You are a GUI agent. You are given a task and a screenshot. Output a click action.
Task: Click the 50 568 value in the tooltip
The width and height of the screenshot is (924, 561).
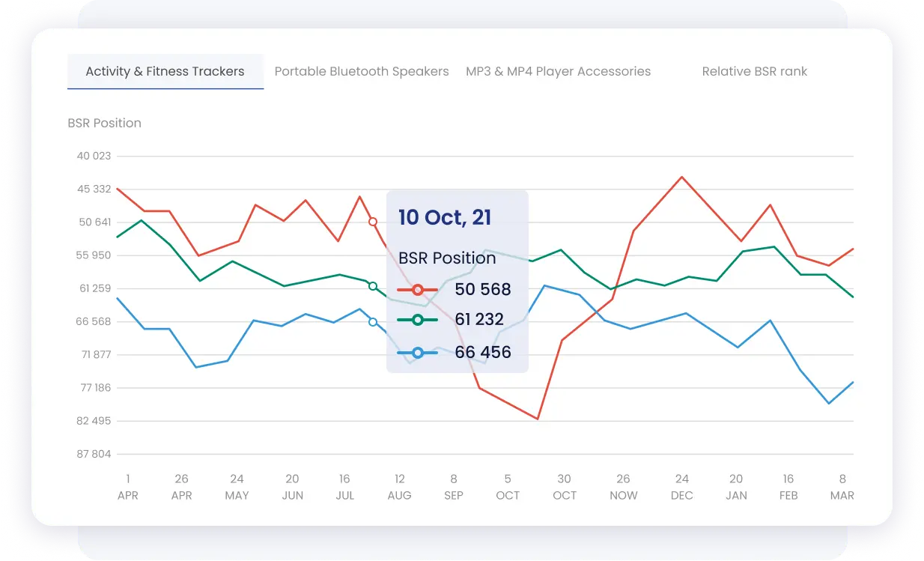coord(482,290)
